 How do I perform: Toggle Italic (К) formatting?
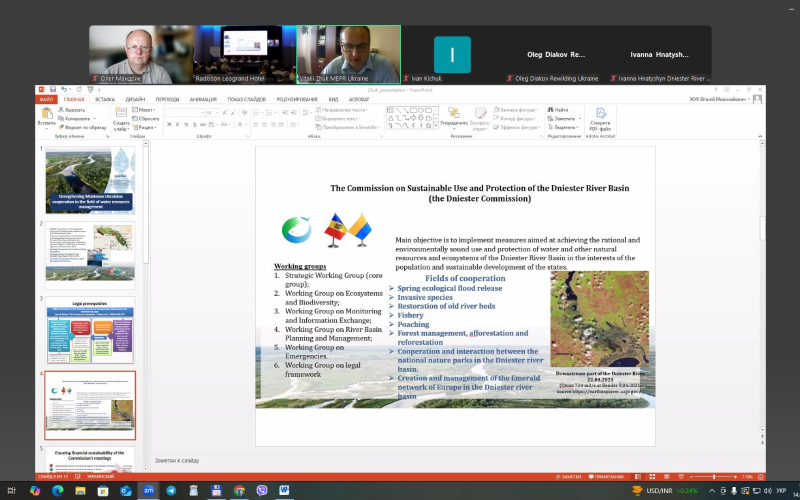178,124
